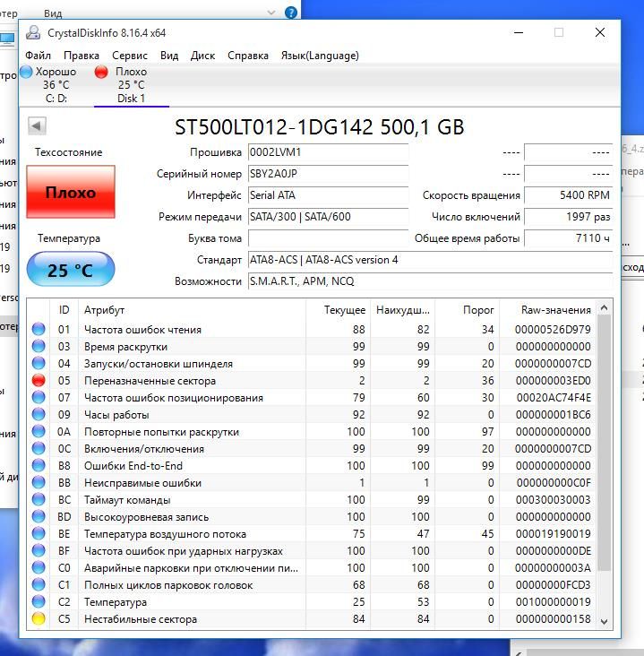Viewport: 644px width, 656px height.
Task: Click the yellow status dot for Нестабильные сектора
Action: click(x=39, y=618)
